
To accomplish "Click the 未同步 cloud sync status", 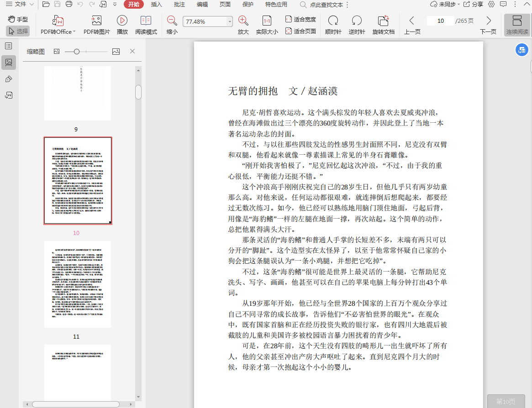I will 445,5.
